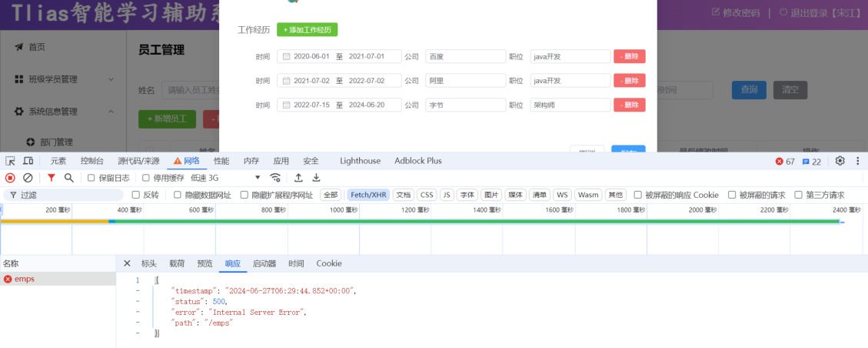Click 添加工作经历 button
The width and height of the screenshot is (868, 348).
[308, 30]
